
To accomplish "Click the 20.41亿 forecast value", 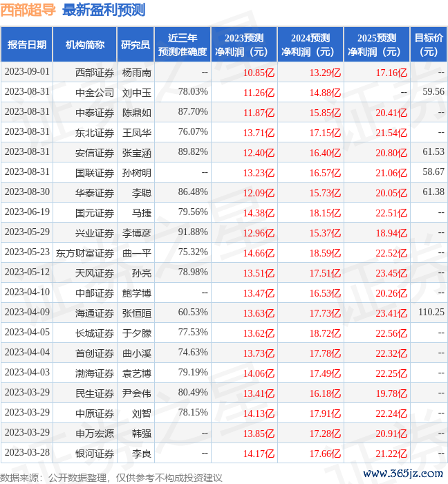I will point(391,113).
